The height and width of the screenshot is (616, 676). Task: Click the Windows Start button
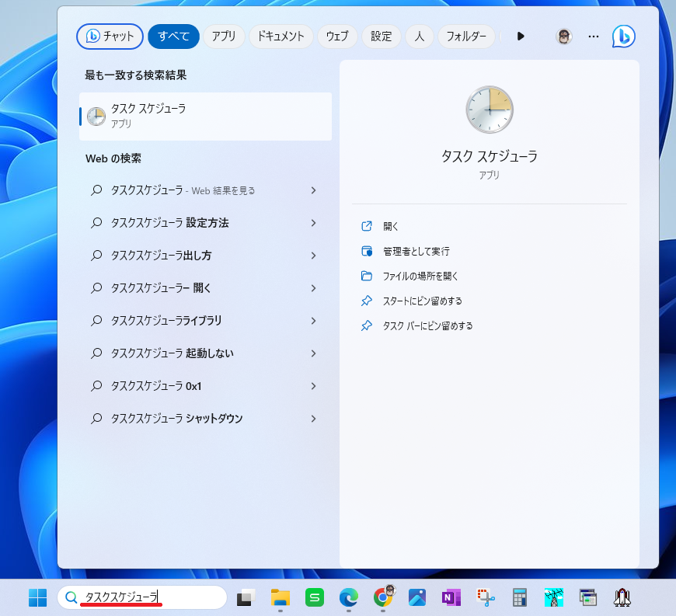(x=37, y=597)
